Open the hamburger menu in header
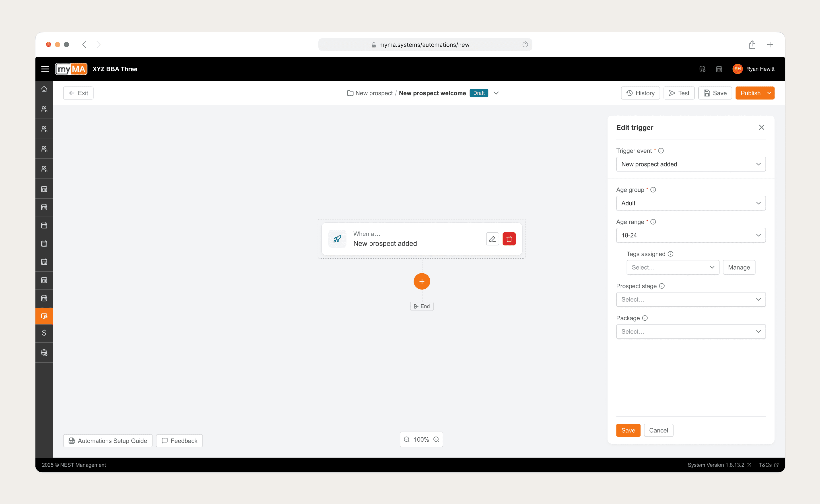Image resolution: width=820 pixels, height=504 pixels. 45,69
